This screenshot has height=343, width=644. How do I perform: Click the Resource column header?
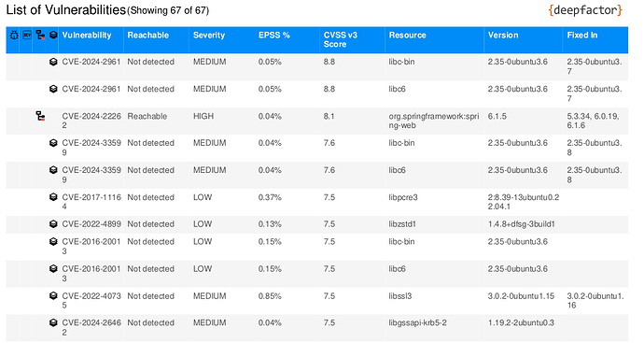point(408,36)
